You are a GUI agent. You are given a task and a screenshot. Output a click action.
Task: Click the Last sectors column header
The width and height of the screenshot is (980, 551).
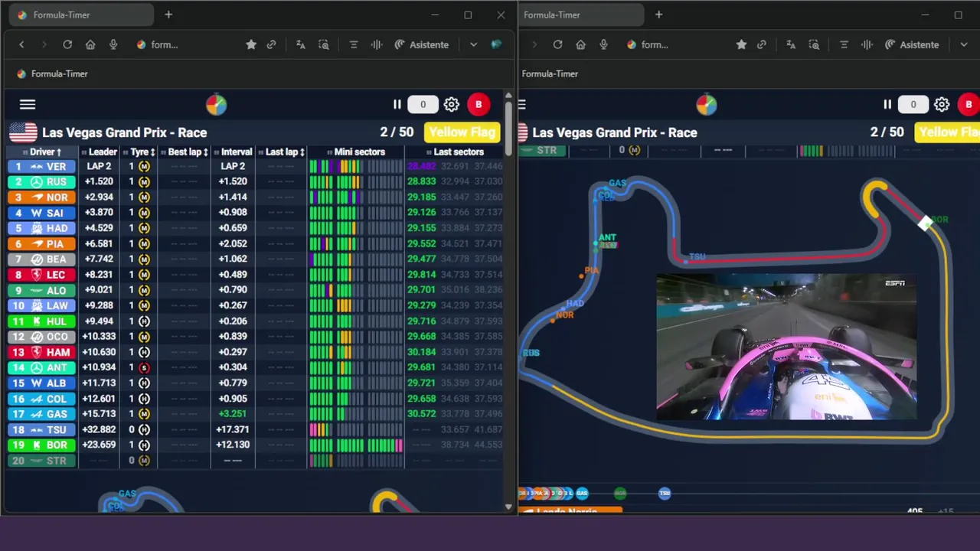[455, 152]
